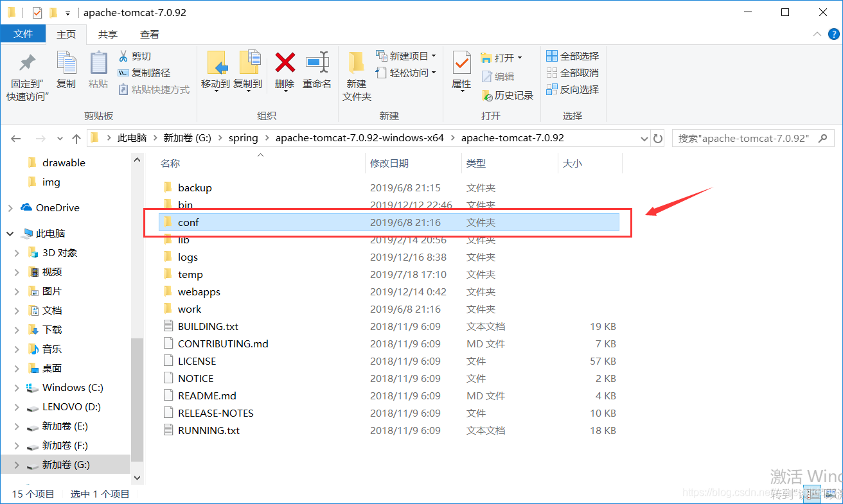Click the search apache-tomcat-7.0.92 field
The width and height of the screenshot is (843, 504).
pos(750,138)
